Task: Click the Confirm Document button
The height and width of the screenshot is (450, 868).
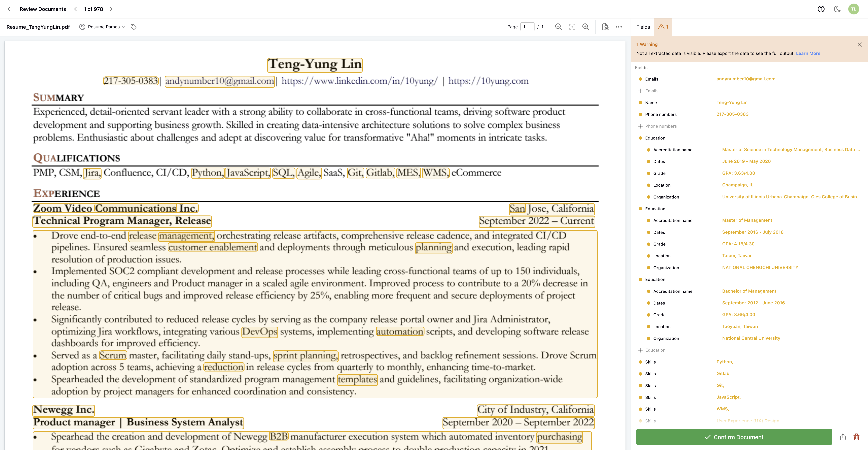Action: pos(734,437)
